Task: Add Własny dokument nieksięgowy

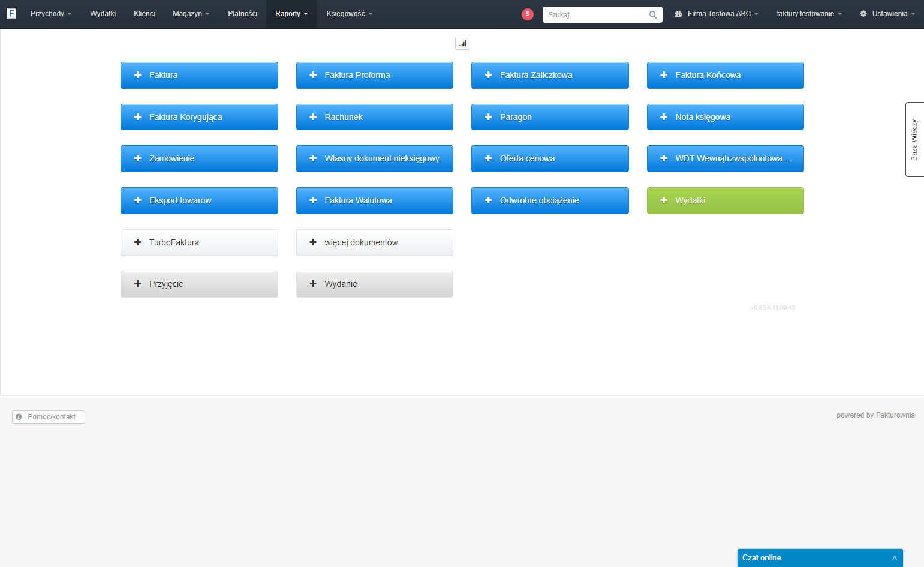Action: pyautogui.click(x=375, y=158)
